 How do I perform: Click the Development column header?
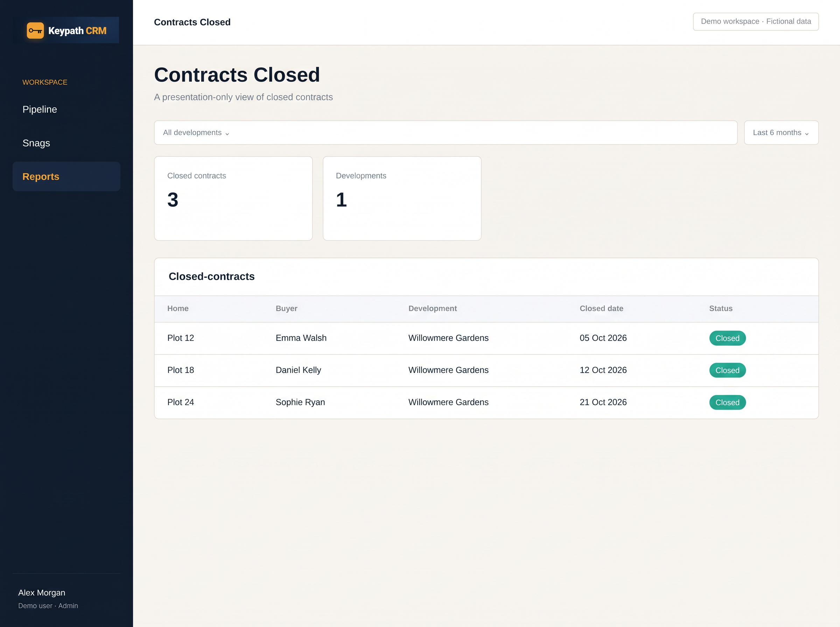pyautogui.click(x=433, y=309)
